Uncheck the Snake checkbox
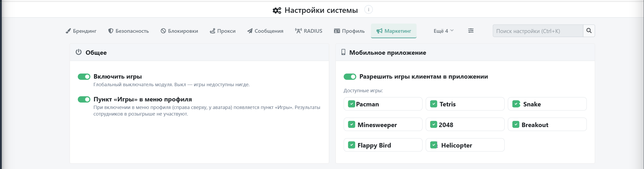 click(x=516, y=104)
